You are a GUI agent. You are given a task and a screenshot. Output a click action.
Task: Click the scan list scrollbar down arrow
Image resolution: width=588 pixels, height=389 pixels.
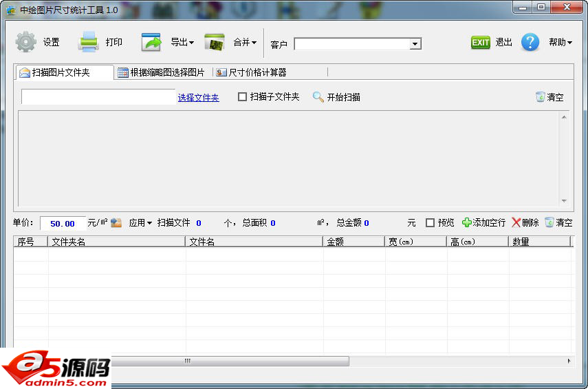coord(564,201)
